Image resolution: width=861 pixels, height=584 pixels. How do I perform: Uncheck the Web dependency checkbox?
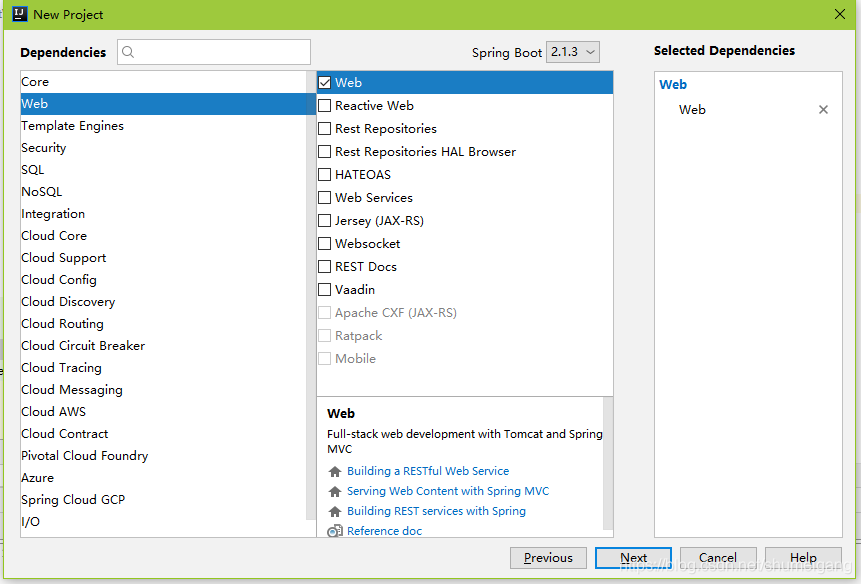pos(325,83)
